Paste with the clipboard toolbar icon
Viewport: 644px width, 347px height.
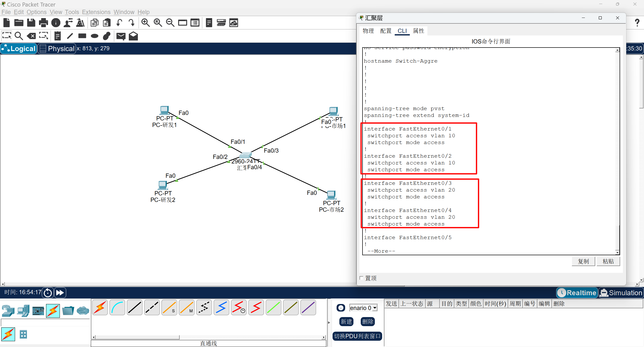(107, 23)
